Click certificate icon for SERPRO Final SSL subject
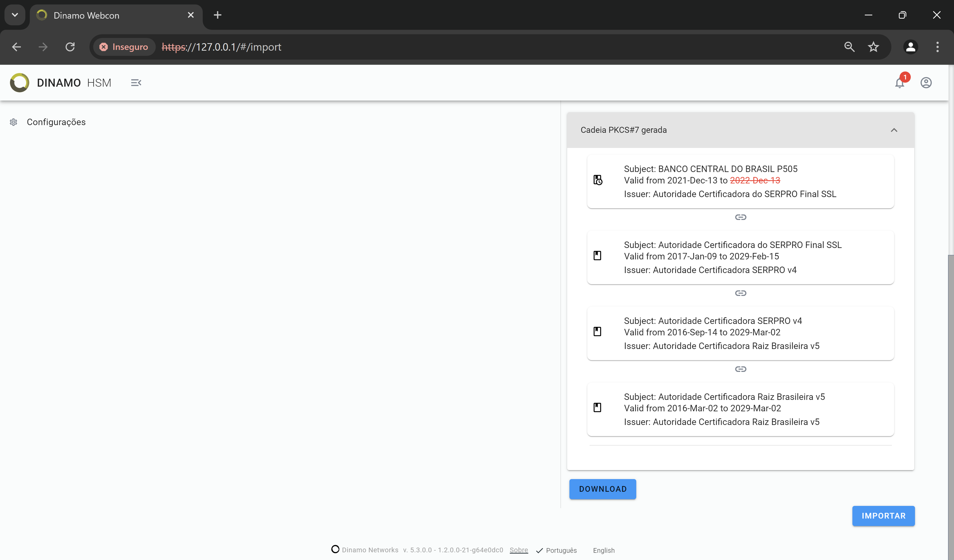Viewport: 954px width, 560px height. (597, 255)
